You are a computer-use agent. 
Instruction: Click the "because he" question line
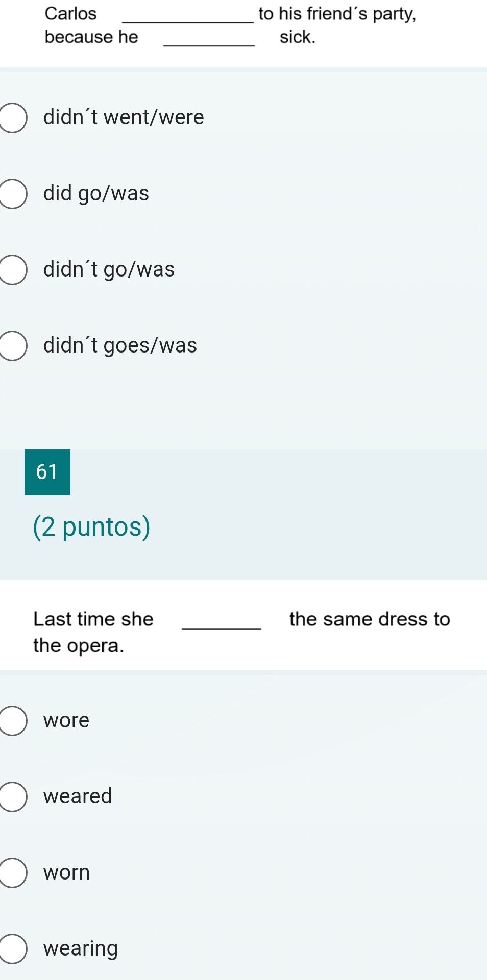point(91,37)
